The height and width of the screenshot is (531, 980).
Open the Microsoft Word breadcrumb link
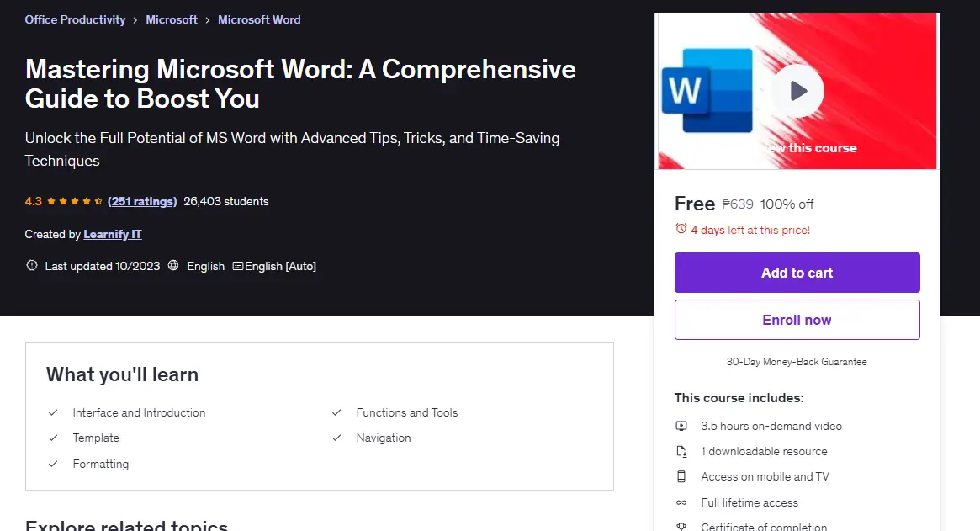click(259, 19)
